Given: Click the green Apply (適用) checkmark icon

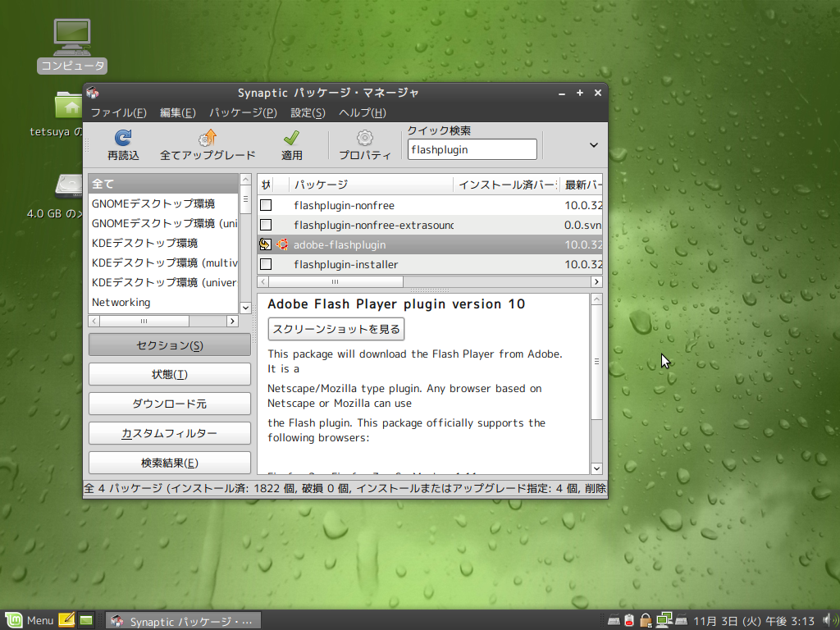Looking at the screenshot, I should (x=291, y=138).
